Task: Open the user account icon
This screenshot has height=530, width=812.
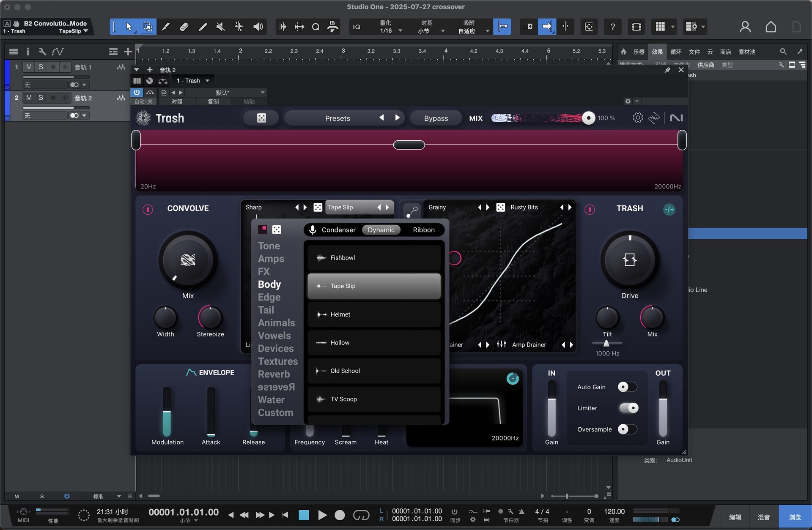Action: [x=745, y=27]
